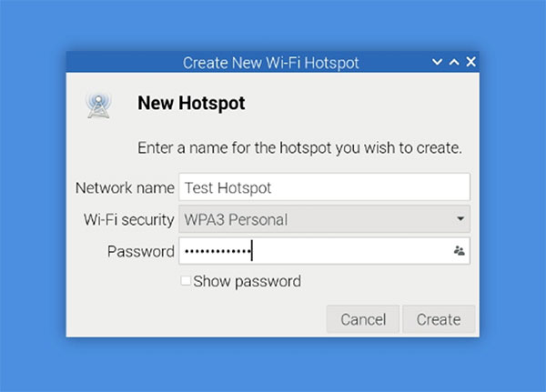This screenshot has height=392, width=546.
Task: Click the 'Enter a name for the hotspot' text
Action: coord(299,148)
